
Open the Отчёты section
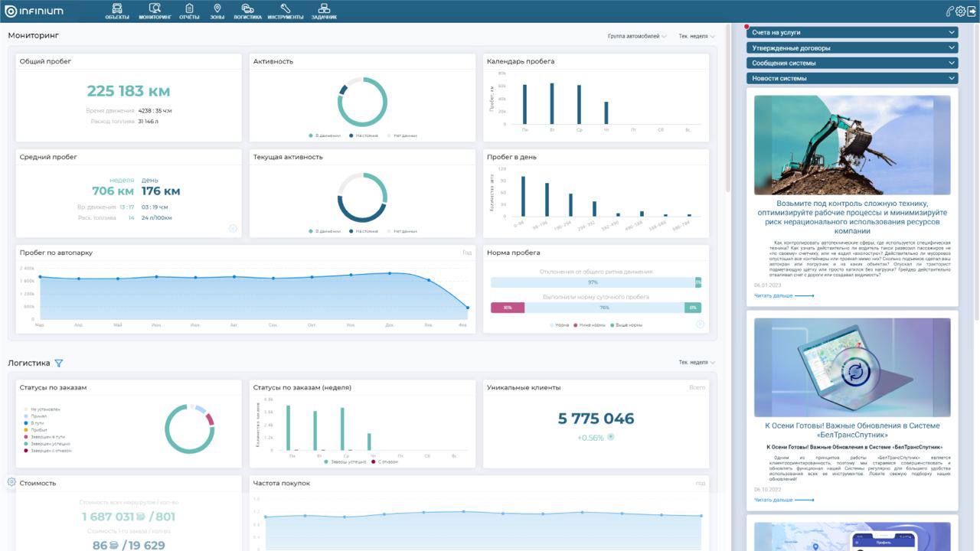pos(189,11)
